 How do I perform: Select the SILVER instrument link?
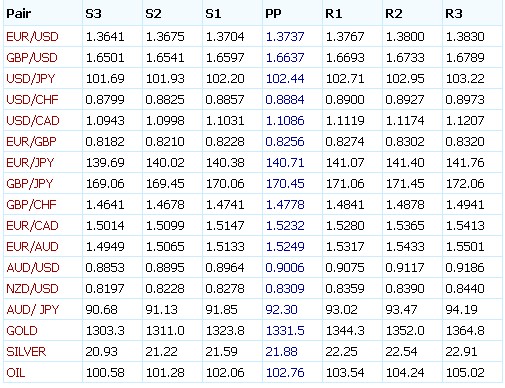coord(26,352)
